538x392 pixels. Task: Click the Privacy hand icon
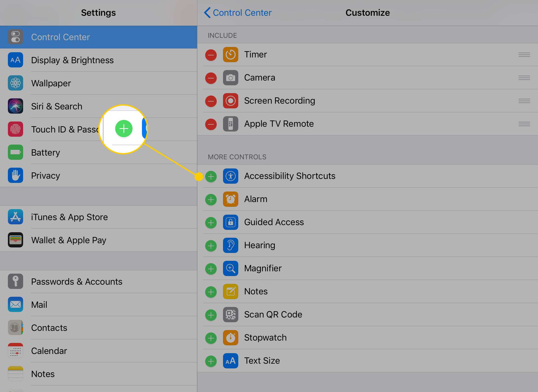coord(15,175)
